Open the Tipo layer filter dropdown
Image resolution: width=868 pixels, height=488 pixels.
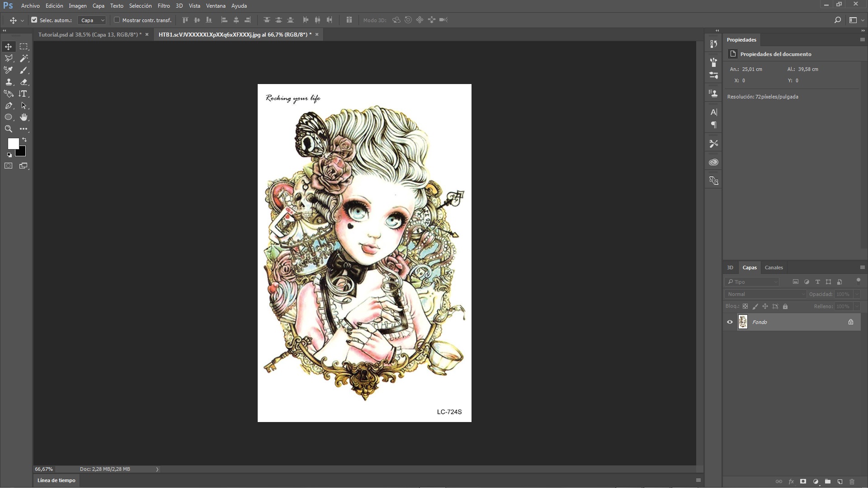752,282
